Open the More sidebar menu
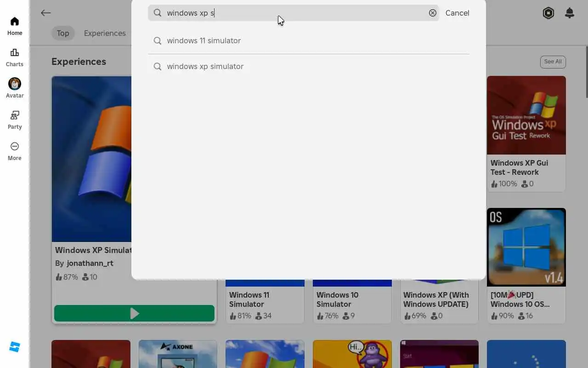Image resolution: width=588 pixels, height=368 pixels. tap(15, 151)
